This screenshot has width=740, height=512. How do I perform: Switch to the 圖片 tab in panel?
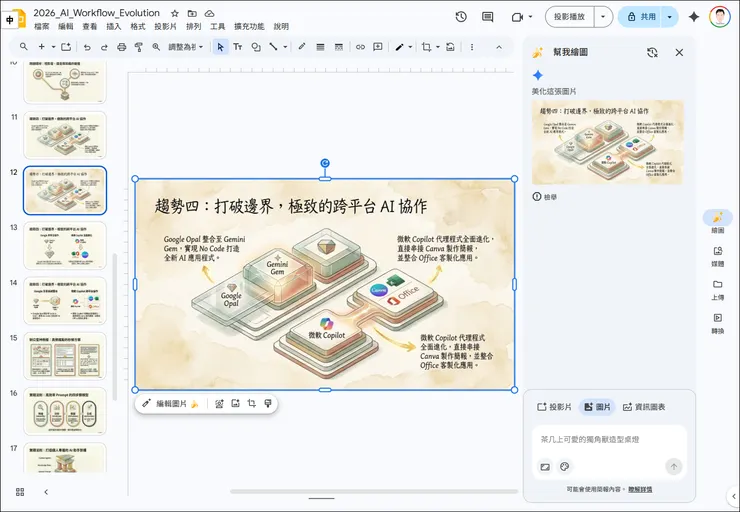597,407
